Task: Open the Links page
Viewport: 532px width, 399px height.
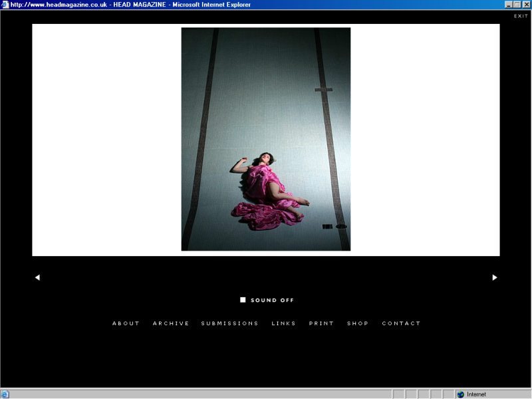Action: [x=283, y=323]
